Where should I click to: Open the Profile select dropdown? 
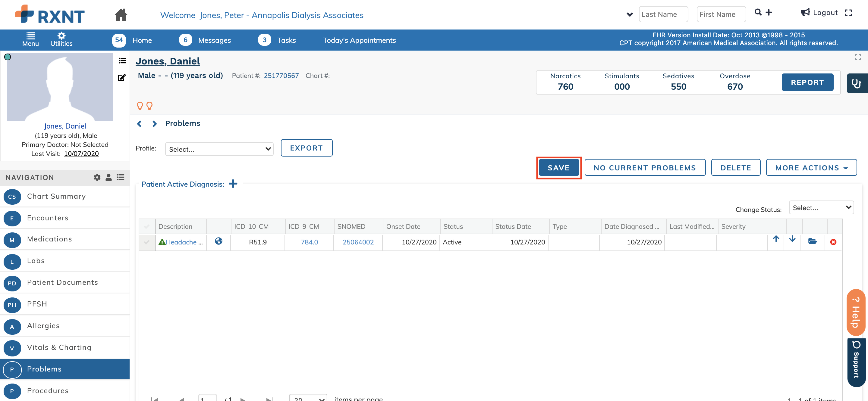[x=219, y=149]
